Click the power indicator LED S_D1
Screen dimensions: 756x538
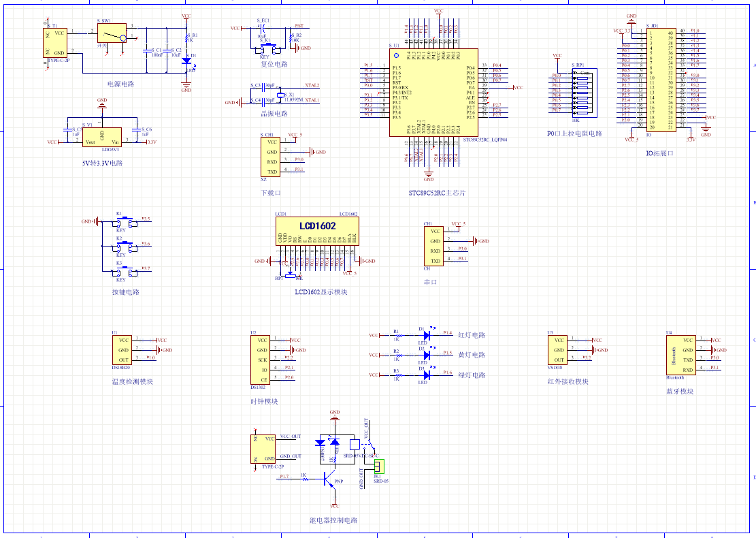[186, 61]
